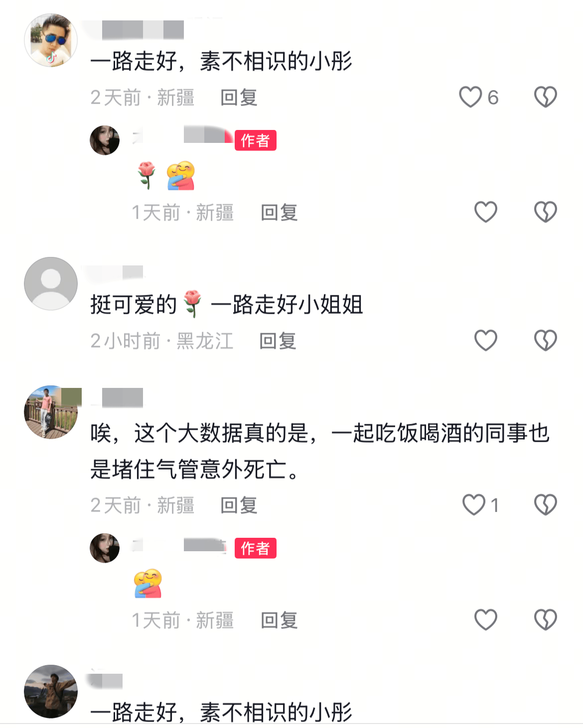Dislike the 挺可爱的 comment from 黑龙江

click(545, 341)
